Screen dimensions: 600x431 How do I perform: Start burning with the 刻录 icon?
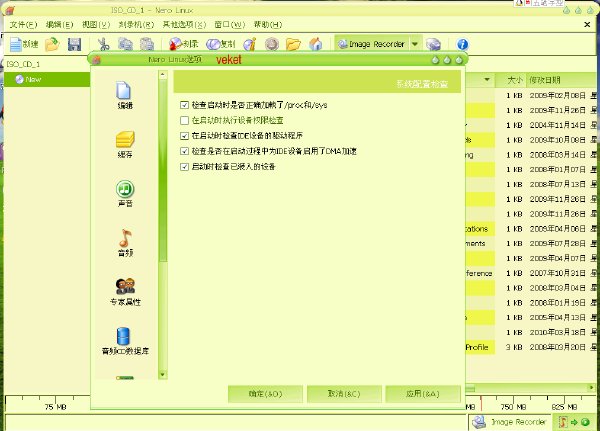tap(183, 44)
